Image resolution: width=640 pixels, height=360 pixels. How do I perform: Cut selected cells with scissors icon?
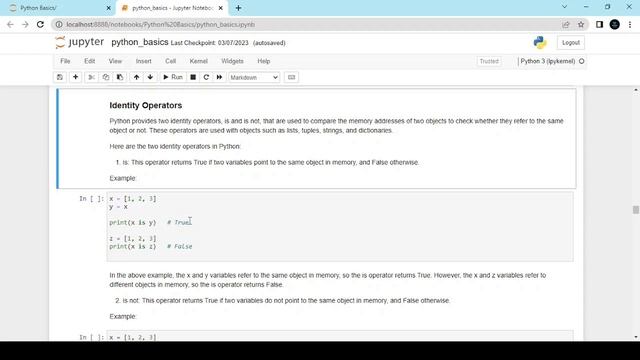pyautogui.click(x=91, y=77)
